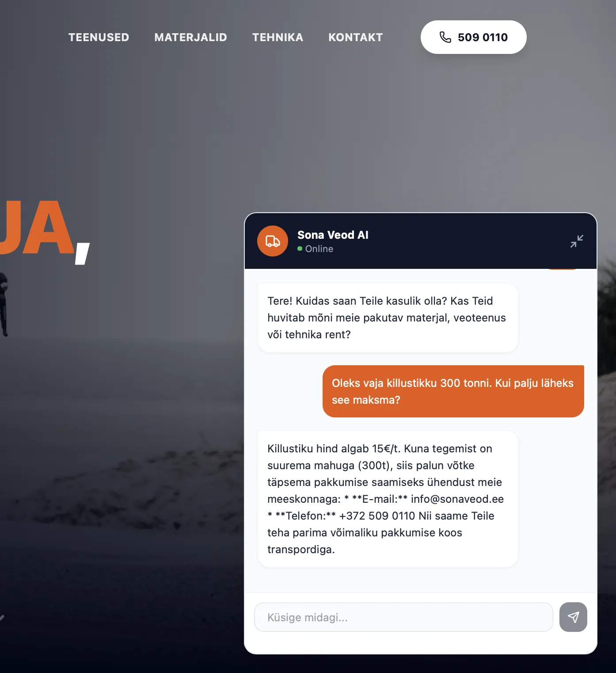Image resolution: width=616 pixels, height=673 pixels.
Task: Click the dark chat header bar
Action: click(421, 241)
